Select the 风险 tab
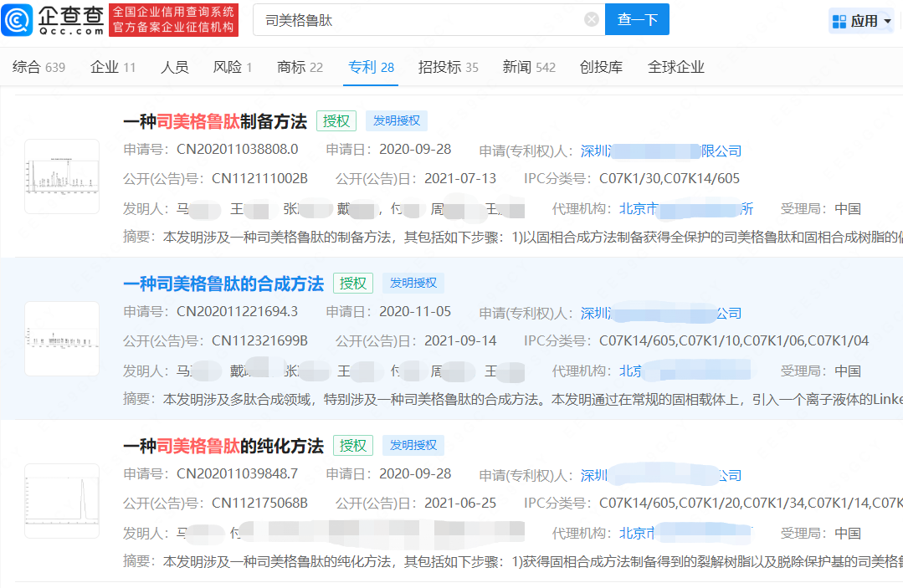The height and width of the screenshot is (588, 903). (x=233, y=67)
